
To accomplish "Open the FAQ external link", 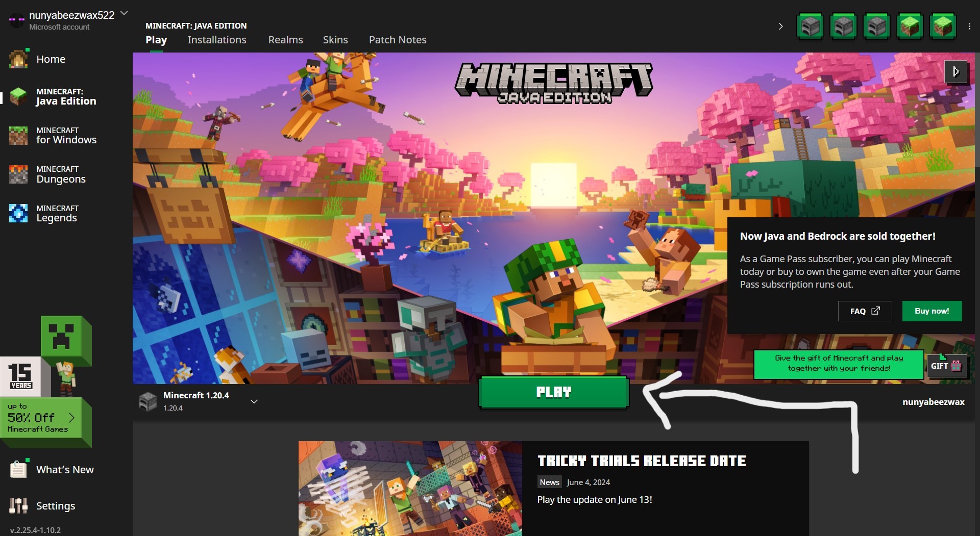I will pyautogui.click(x=864, y=311).
